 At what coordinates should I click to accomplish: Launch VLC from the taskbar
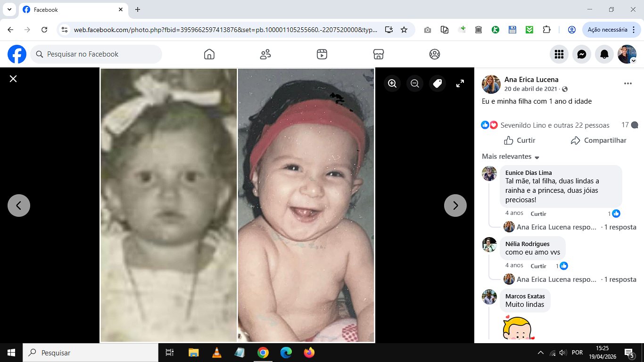216,353
